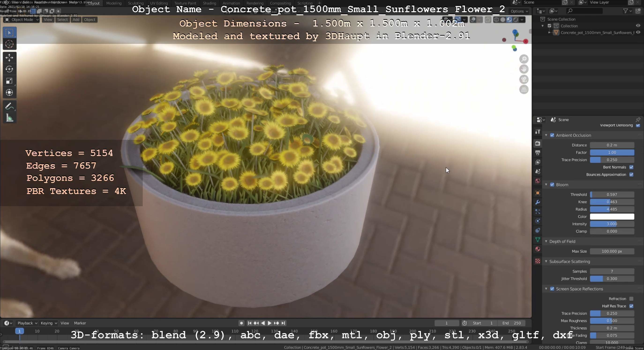This screenshot has height=350, width=644.
Task: Click the timeline play button
Action: (270, 323)
